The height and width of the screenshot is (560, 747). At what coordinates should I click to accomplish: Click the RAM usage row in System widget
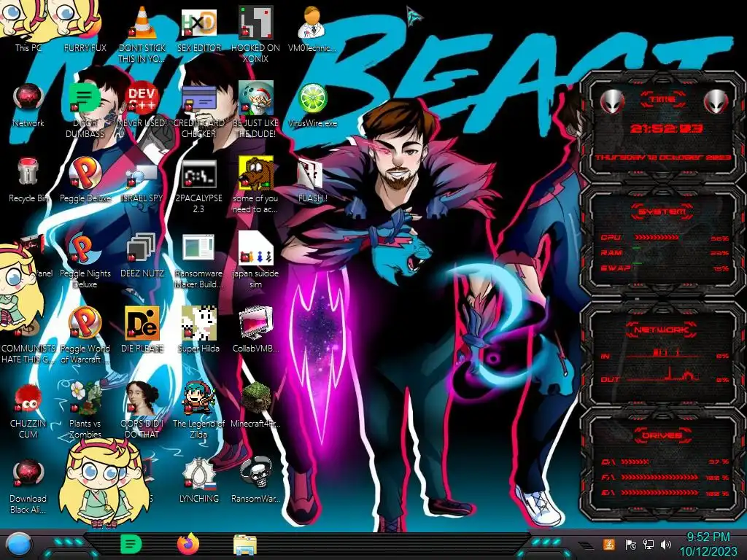click(665, 253)
